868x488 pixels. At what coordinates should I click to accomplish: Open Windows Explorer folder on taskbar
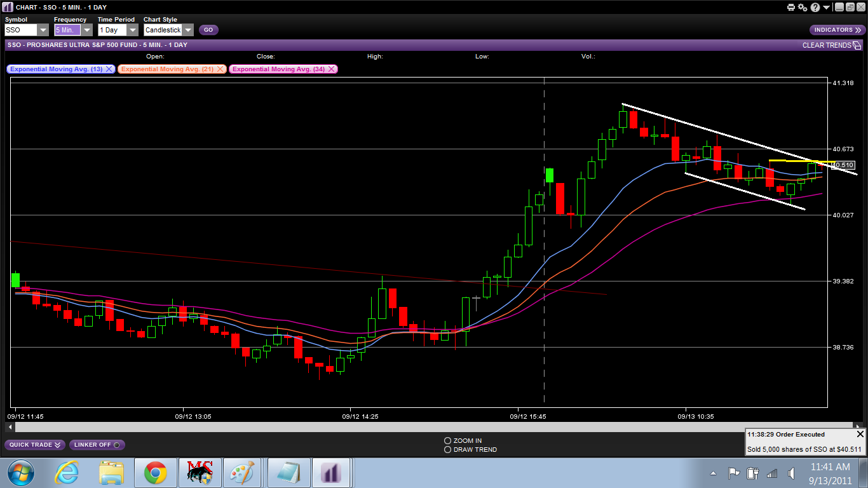point(111,473)
